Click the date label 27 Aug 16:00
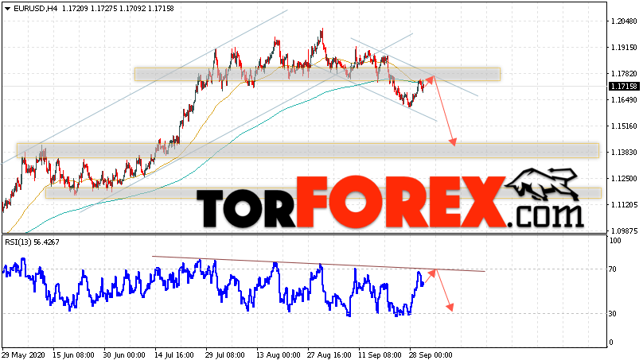 tap(329, 355)
